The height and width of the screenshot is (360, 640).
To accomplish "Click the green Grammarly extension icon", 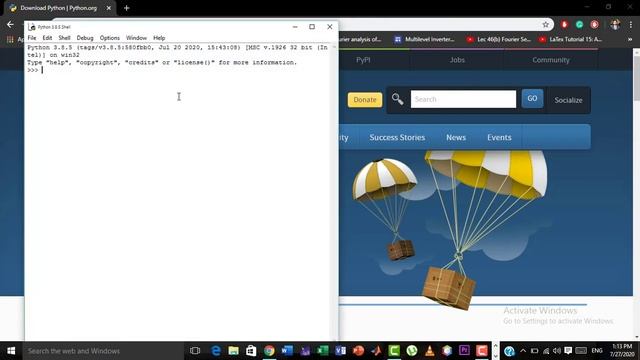I will (x=580, y=24).
